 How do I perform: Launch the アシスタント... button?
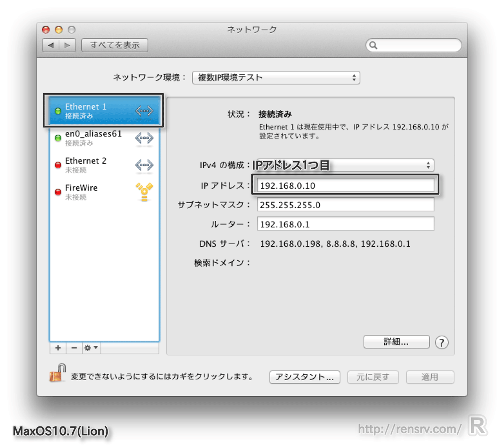[304, 377]
